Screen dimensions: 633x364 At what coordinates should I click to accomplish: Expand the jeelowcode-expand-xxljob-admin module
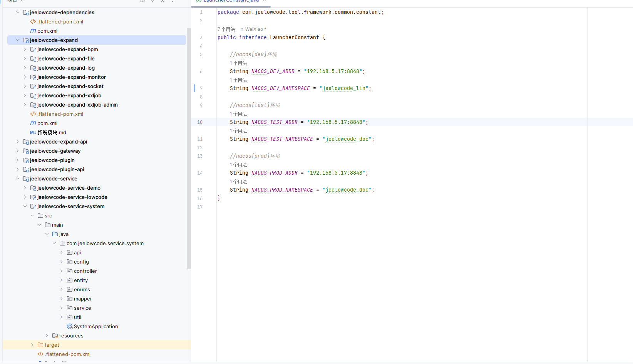pyautogui.click(x=25, y=105)
